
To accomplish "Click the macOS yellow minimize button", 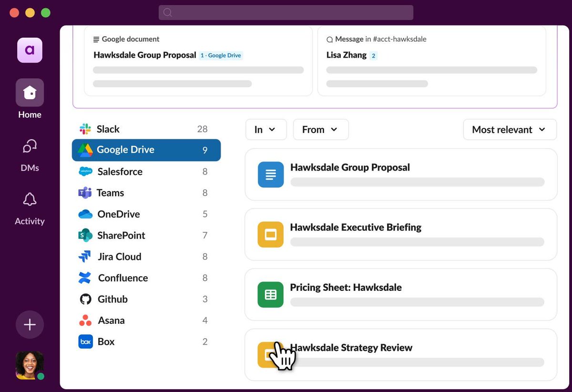I will [30, 13].
